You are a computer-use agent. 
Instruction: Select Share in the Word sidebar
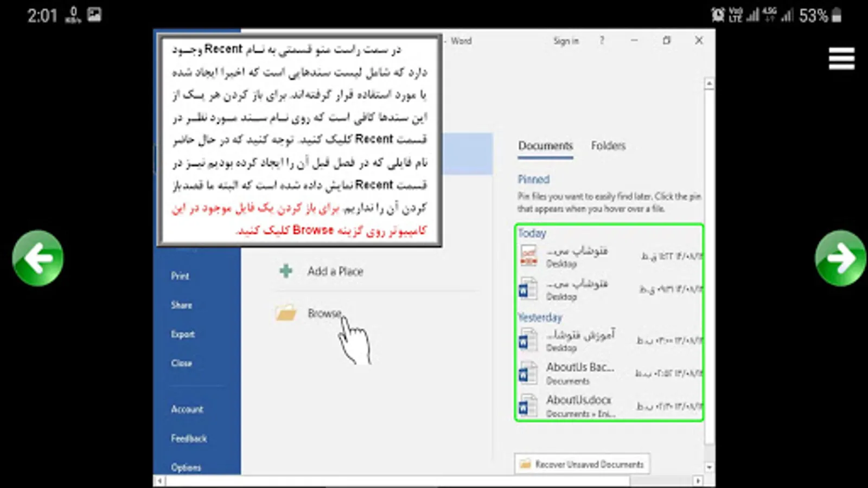coord(181,305)
